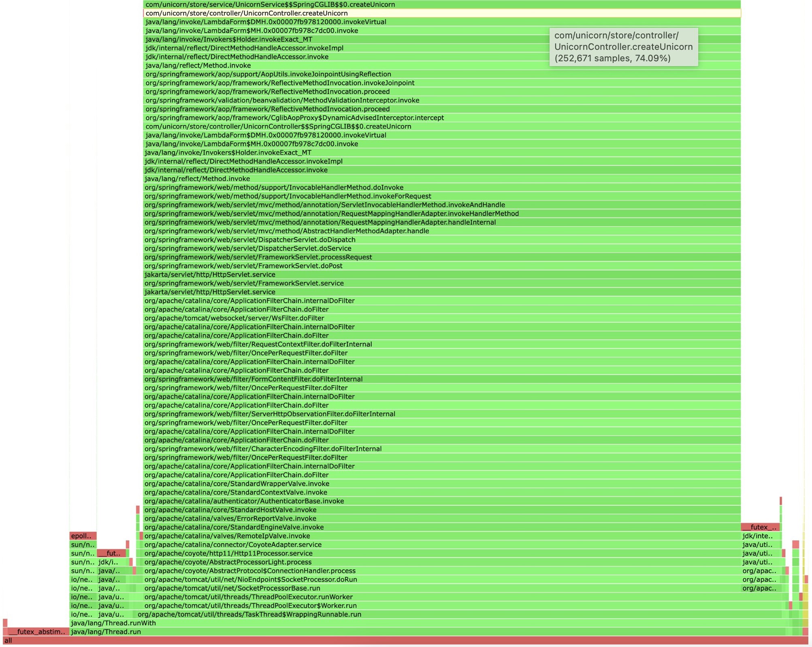Click ServletInvocableHandlerMethod.invokeAndHandle frame
Viewport: 812px width, 647px height.
[x=442, y=205]
